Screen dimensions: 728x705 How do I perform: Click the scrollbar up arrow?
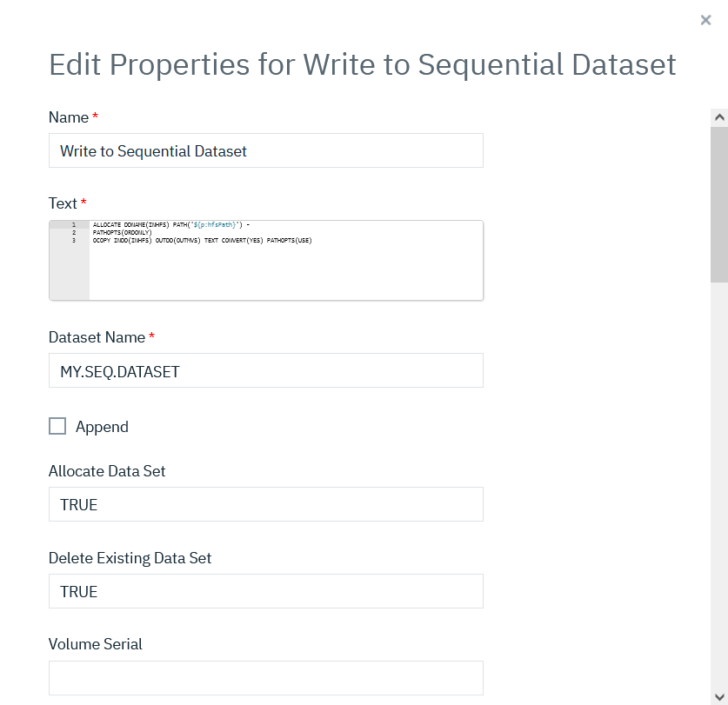point(719,116)
